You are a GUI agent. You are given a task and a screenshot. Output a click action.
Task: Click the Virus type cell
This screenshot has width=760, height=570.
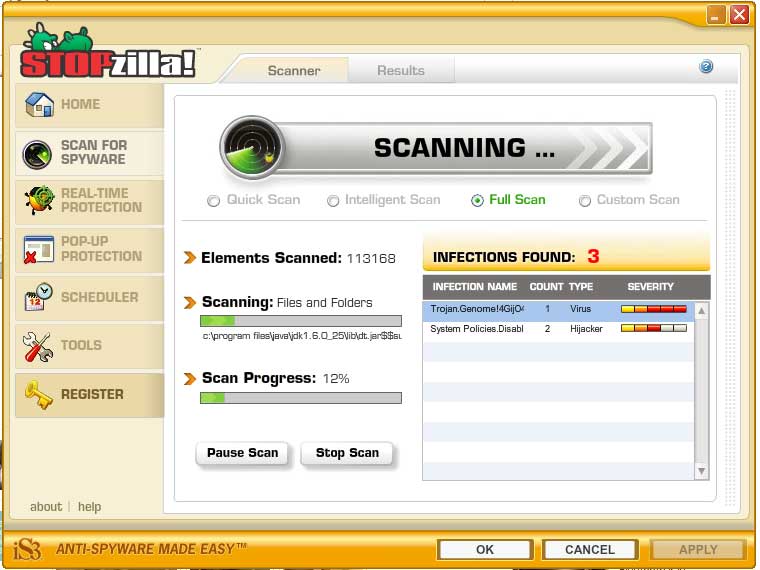(580, 309)
